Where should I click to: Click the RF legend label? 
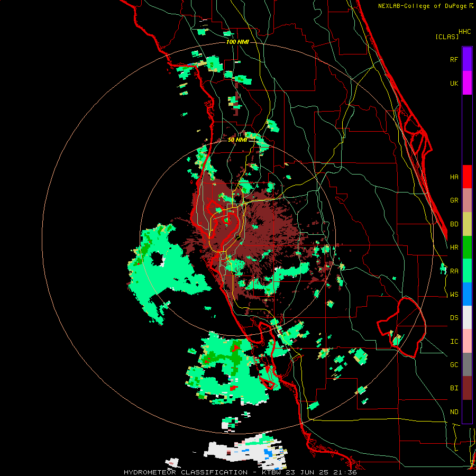coord(454,59)
